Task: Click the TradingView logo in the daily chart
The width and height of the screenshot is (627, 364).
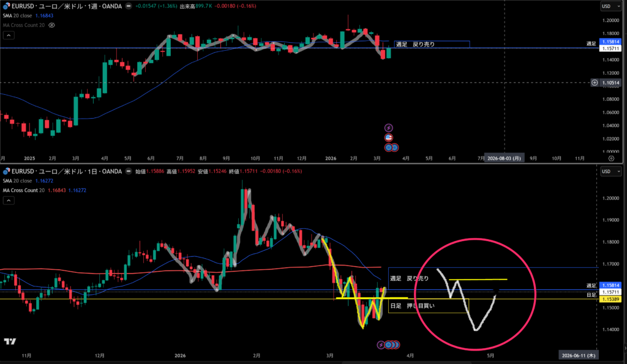Action: (10, 341)
